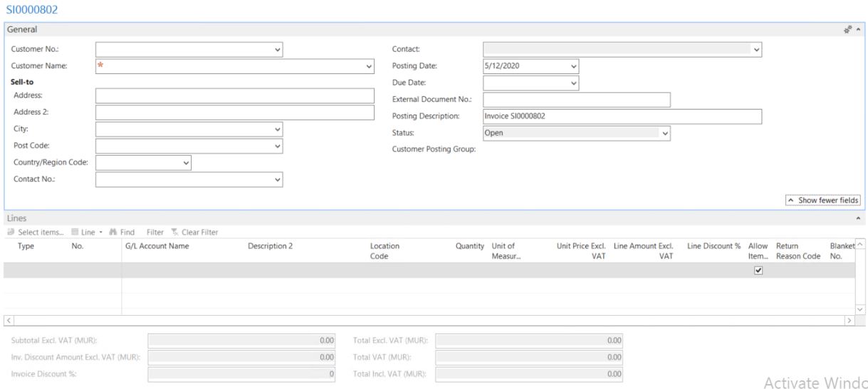Open the Line menu in Lines toolbar

point(87,232)
